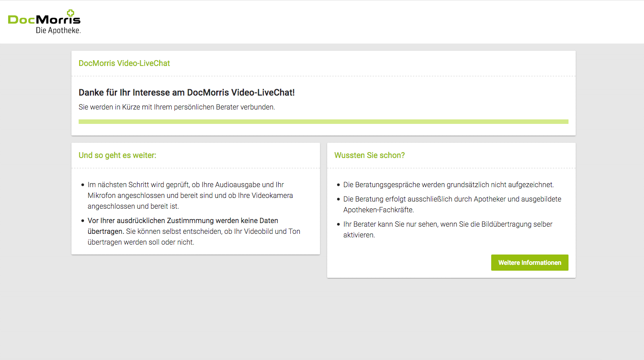Click the green cross icon in logo
Viewport: 644px width, 360px height.
[x=71, y=13]
